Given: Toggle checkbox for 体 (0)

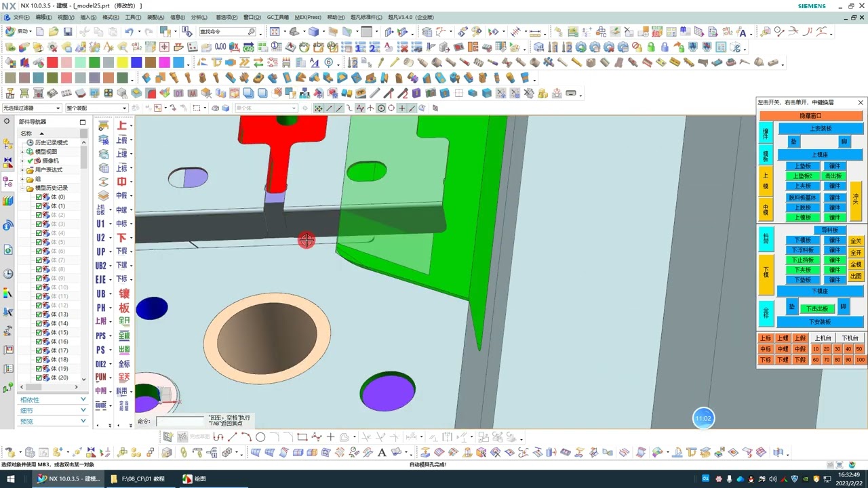Looking at the screenshot, I should 39,197.
